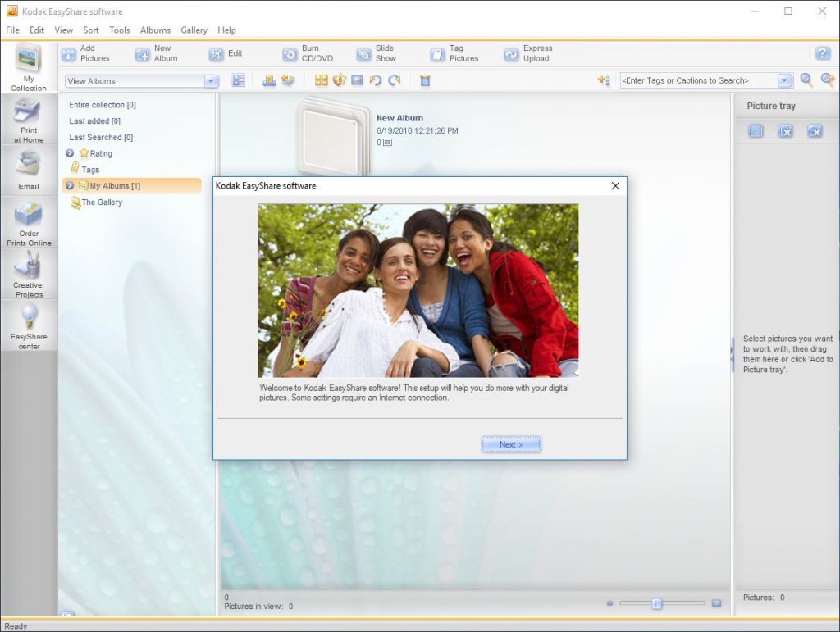Click the advanced search magnifier icon

coord(828,80)
